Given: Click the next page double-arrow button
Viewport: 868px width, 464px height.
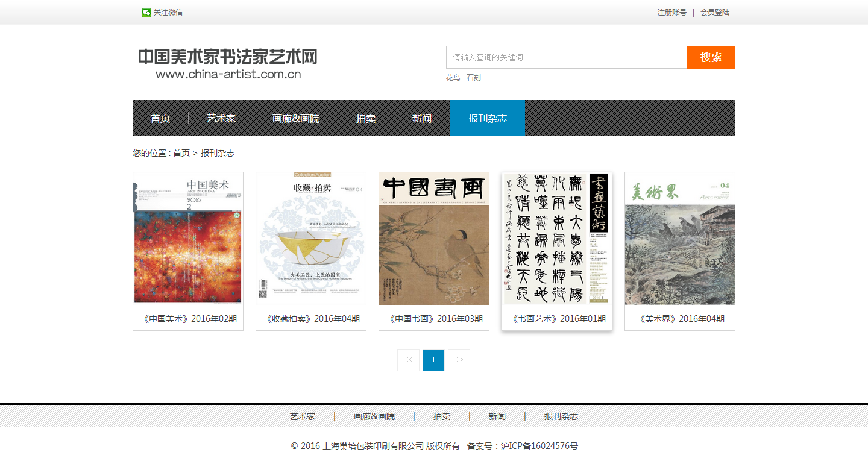Looking at the screenshot, I should [x=459, y=360].
